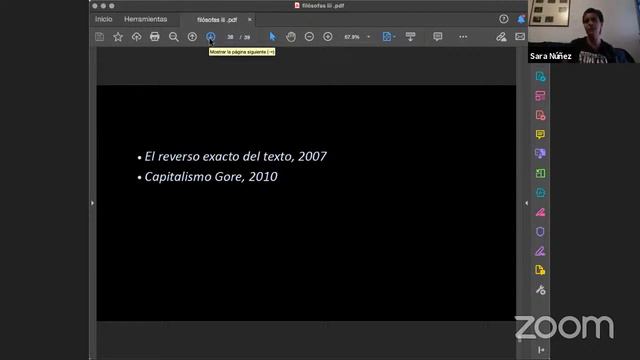Close the filósofas iii .pdf tab
Image resolution: width=640 pixels, height=360 pixels.
pos(249,19)
